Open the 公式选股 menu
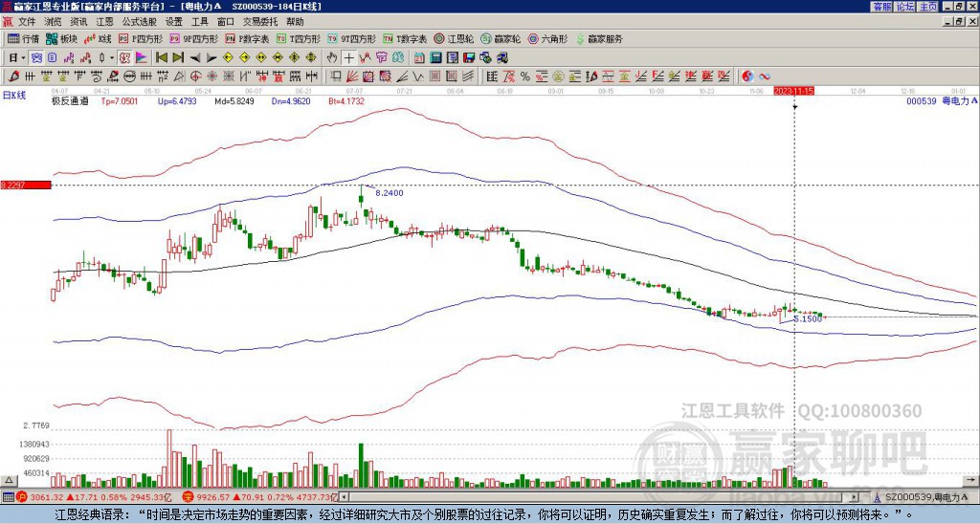Viewport: 980px width, 524px height. (140, 22)
